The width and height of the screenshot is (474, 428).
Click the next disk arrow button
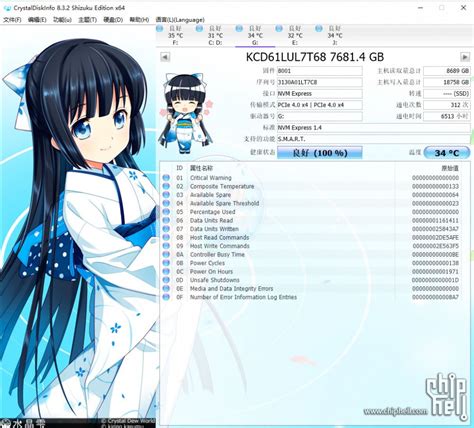click(465, 57)
